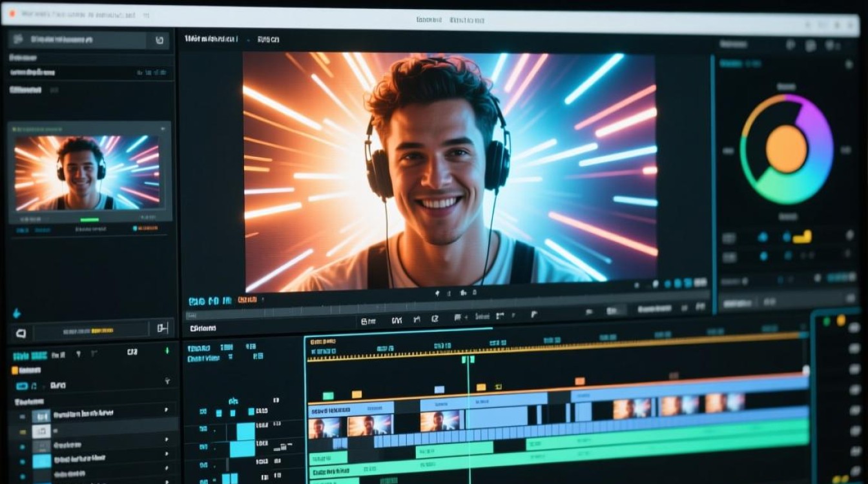Pick the orange center circle of the color wheel
Image resolution: width=868 pixels, height=484 pixels.
click(786, 149)
